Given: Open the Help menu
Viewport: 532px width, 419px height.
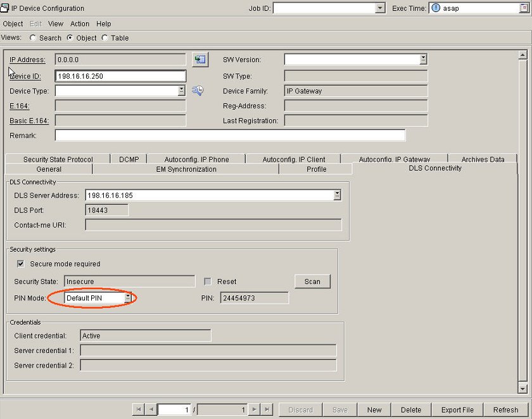Looking at the screenshot, I should pos(103,23).
